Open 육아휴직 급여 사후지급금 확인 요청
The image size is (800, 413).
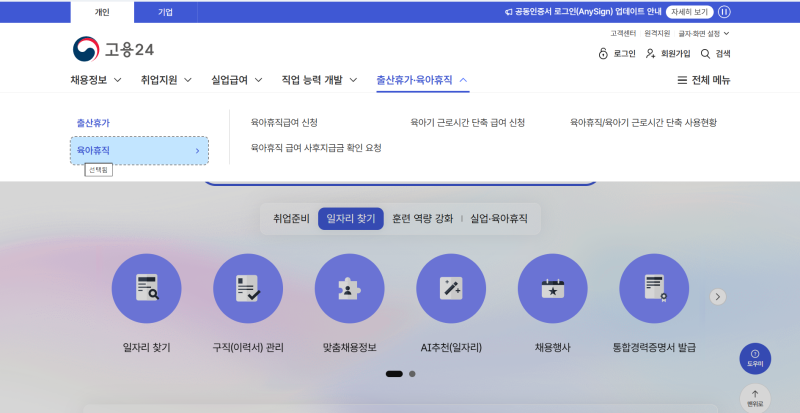coord(316,148)
